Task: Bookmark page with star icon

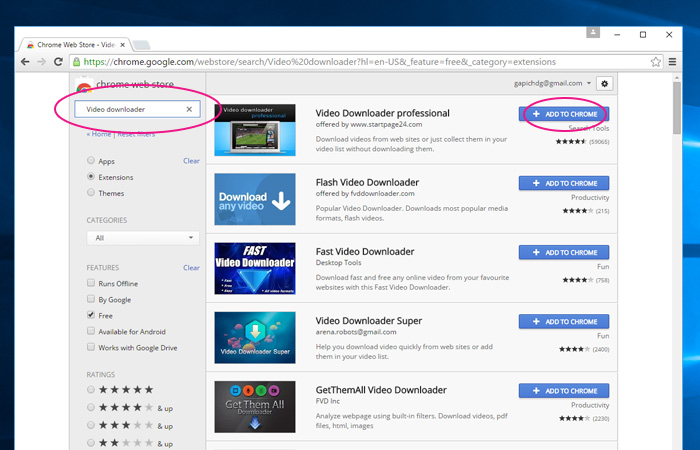Action: tap(655, 62)
